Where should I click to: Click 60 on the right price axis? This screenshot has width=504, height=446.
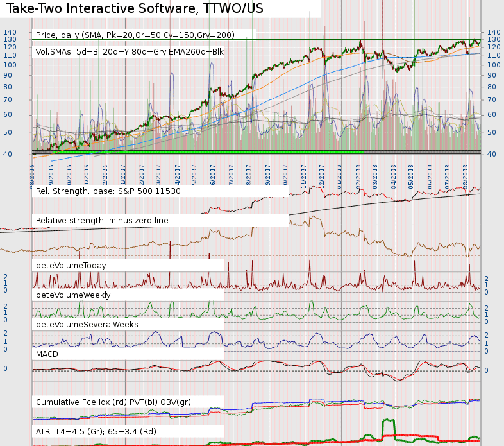tap(492, 115)
